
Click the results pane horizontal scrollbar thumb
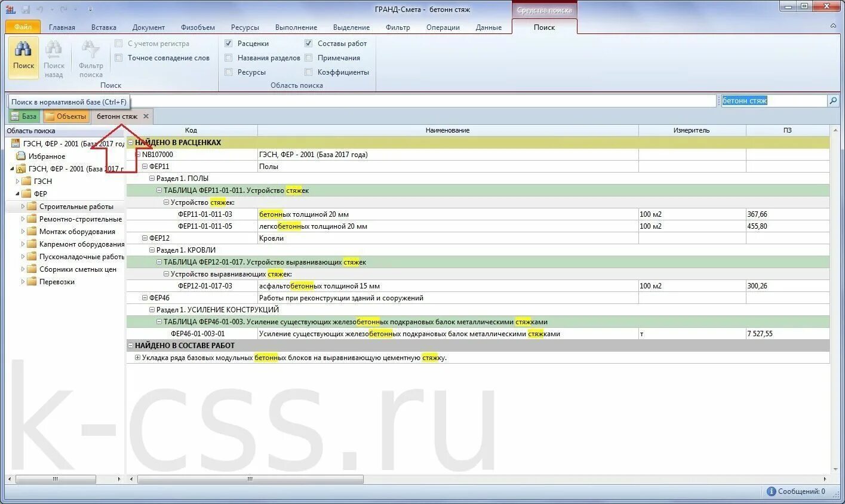250,479
